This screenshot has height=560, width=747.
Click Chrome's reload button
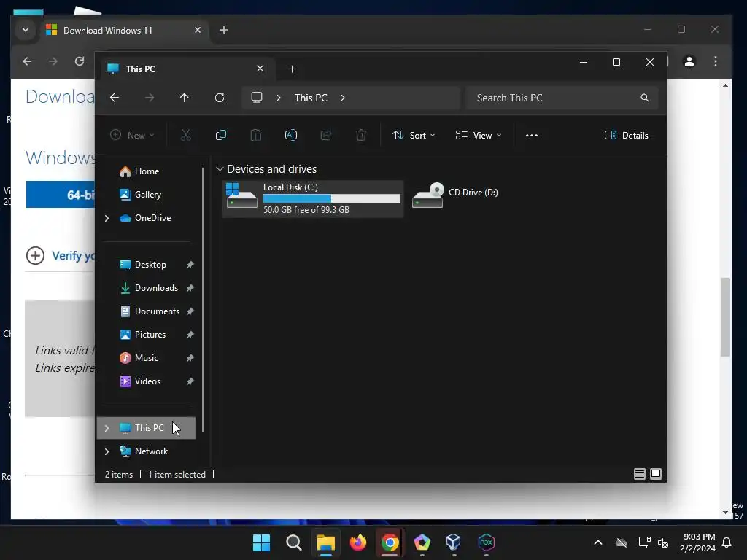coord(80,61)
